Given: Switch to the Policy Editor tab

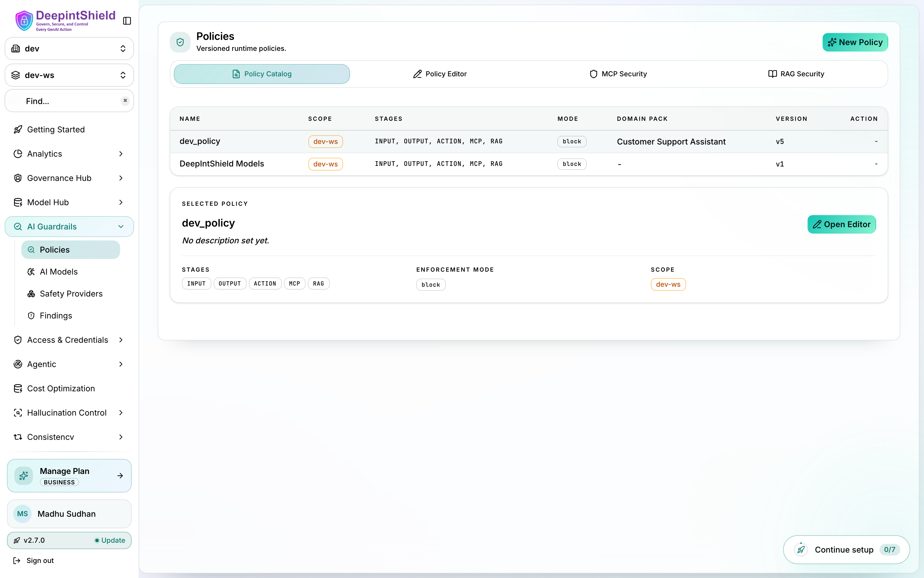Looking at the screenshot, I should [440, 74].
